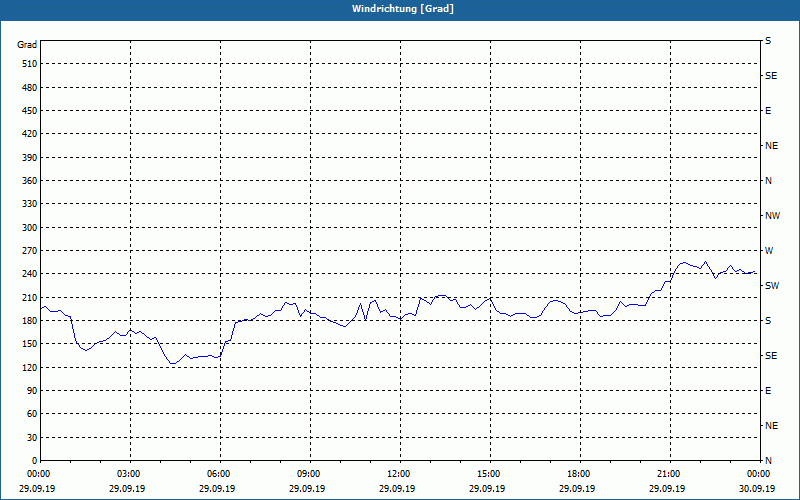Pick the 90 y-axis value label
The image size is (800, 500).
coord(32,391)
